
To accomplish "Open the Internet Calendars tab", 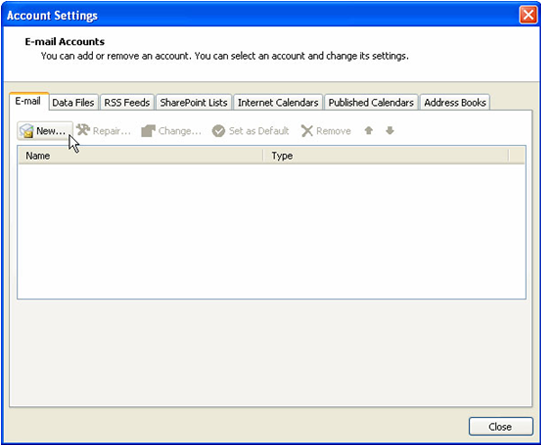I will coord(278,103).
